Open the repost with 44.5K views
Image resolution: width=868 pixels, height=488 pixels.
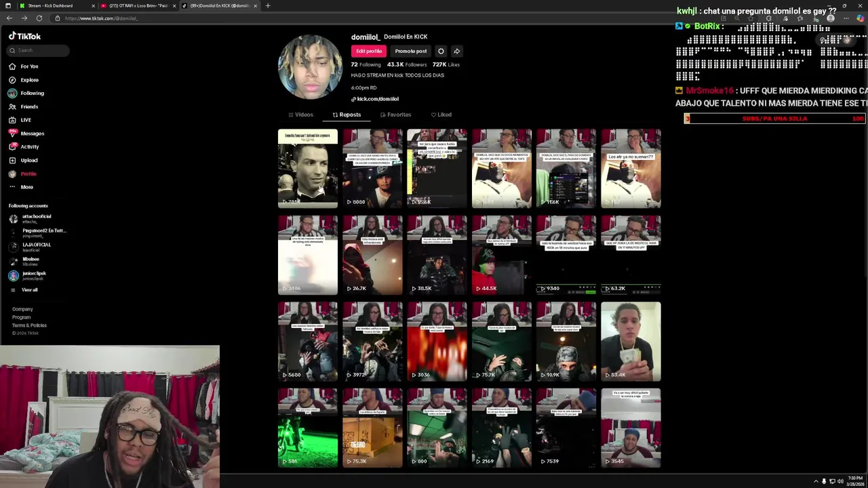pos(502,255)
